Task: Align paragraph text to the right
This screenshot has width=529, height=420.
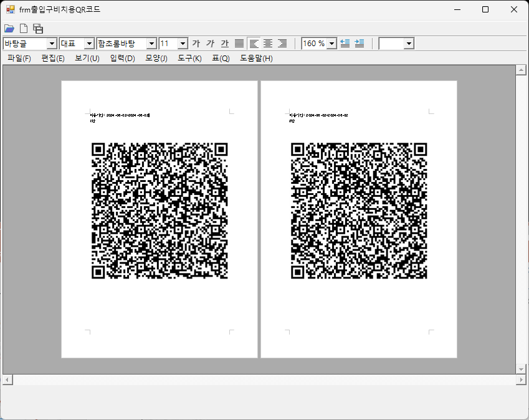Action: pos(282,43)
